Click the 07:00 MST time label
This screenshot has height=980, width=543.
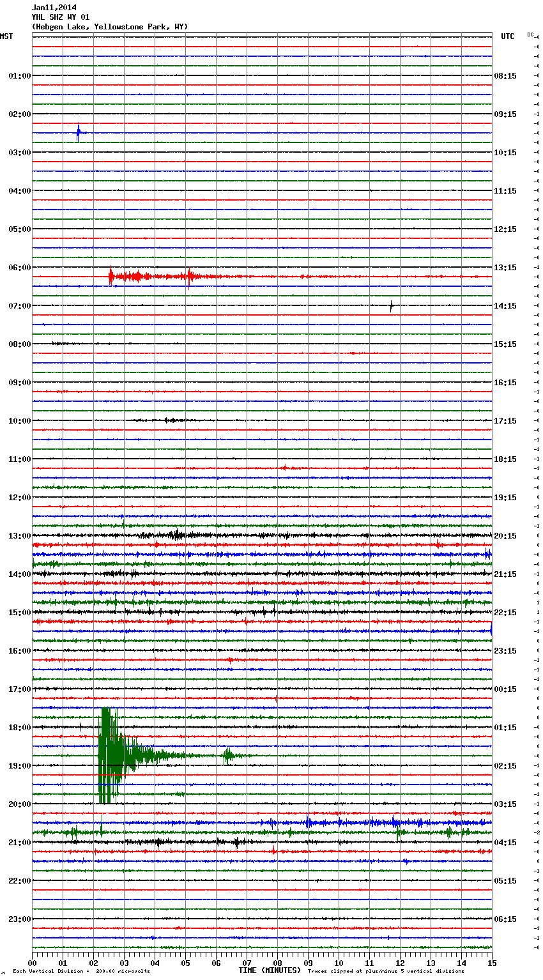pyautogui.click(x=20, y=306)
